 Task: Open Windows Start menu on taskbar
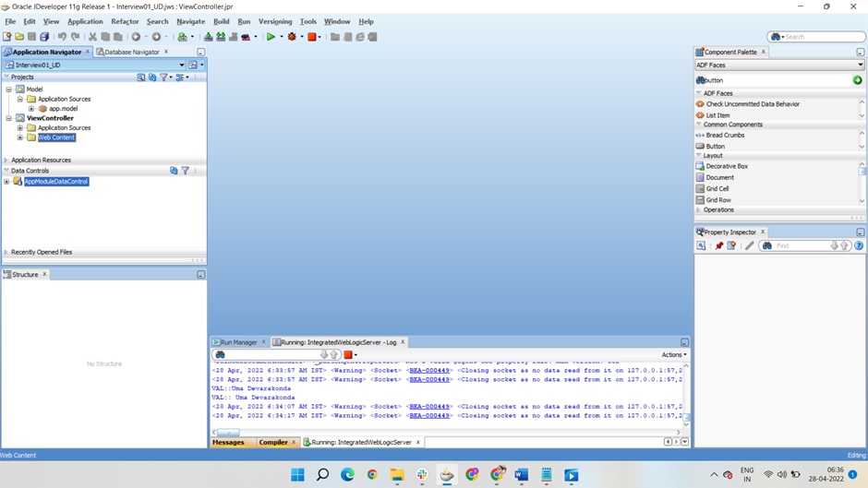[298, 475]
